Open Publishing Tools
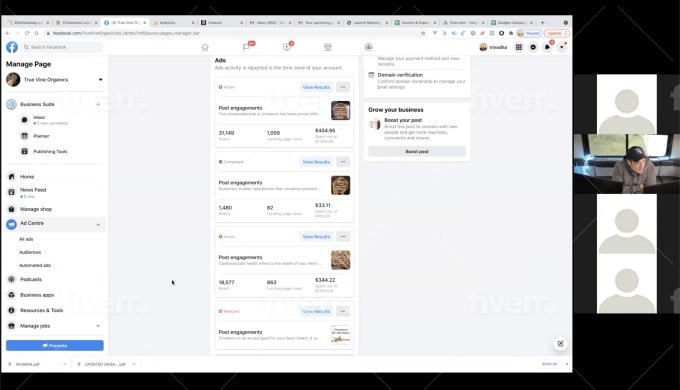 (50, 151)
